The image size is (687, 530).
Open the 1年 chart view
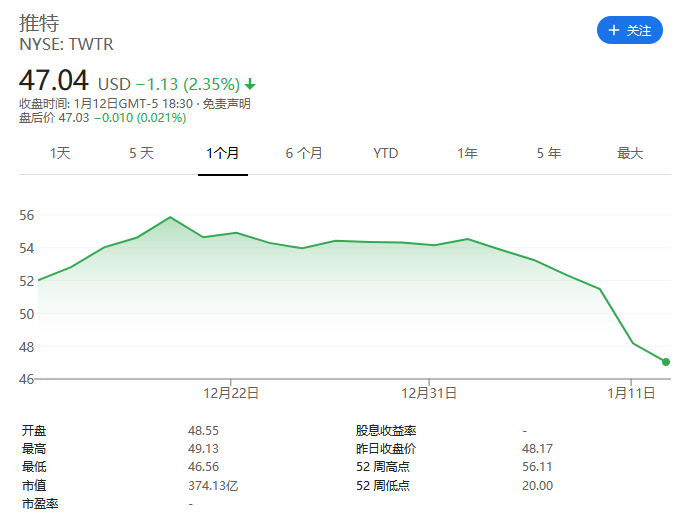pyautogui.click(x=467, y=153)
